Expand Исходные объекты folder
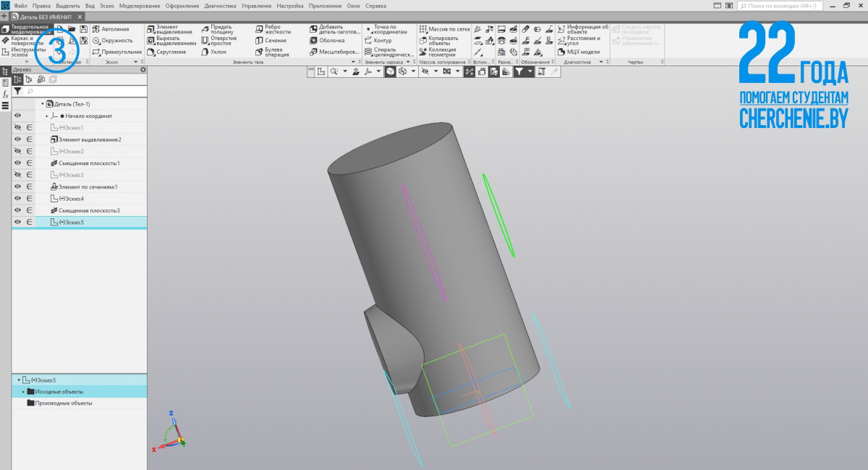 point(24,391)
